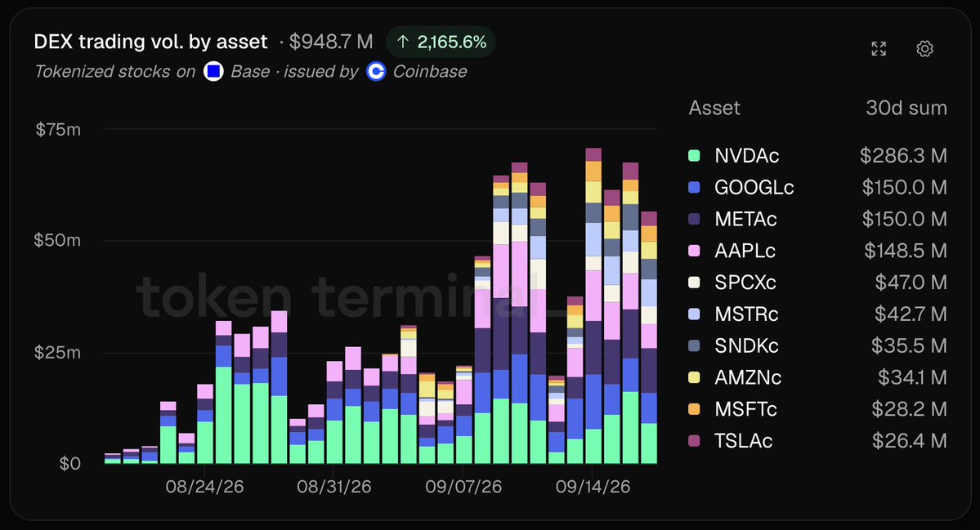The width and height of the screenshot is (980, 530).
Task: Click the 08/24/26 x-axis date label
Action: tap(204, 487)
